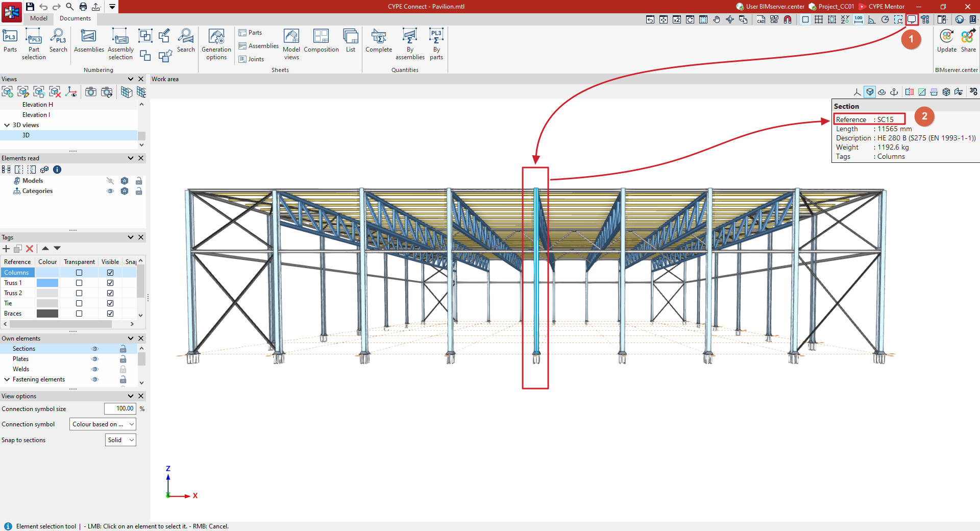Open Generation options for sheets
Screen dimensions: 980x531
tap(216, 44)
